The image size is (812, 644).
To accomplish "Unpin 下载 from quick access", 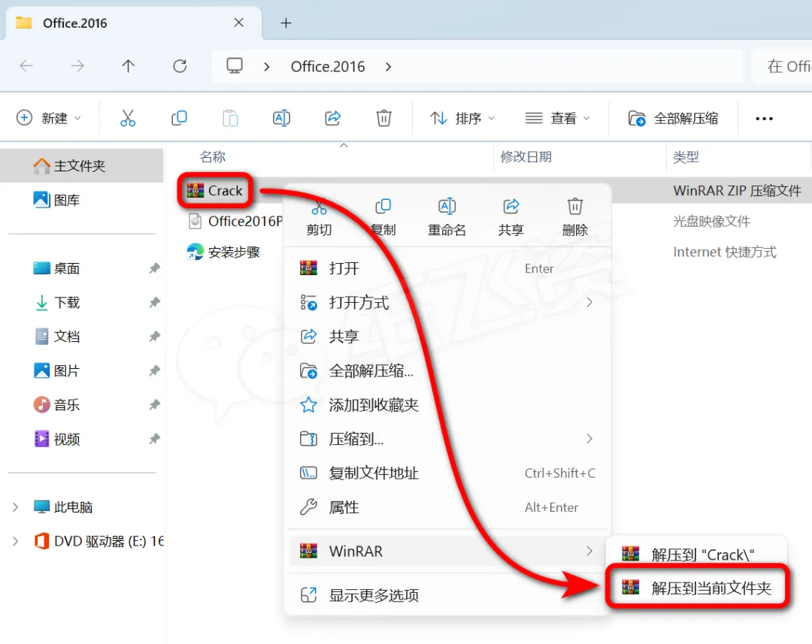I will click(x=154, y=302).
